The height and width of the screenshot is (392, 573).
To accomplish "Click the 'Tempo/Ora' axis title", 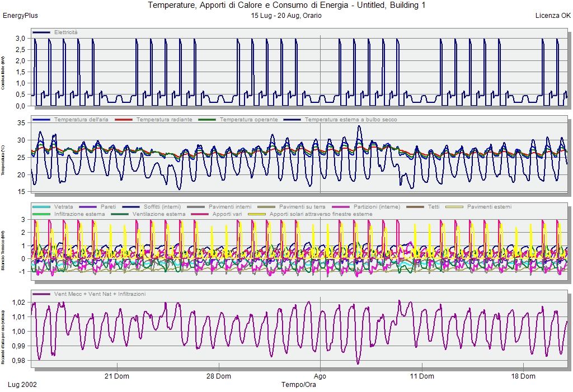I will pos(299,385).
